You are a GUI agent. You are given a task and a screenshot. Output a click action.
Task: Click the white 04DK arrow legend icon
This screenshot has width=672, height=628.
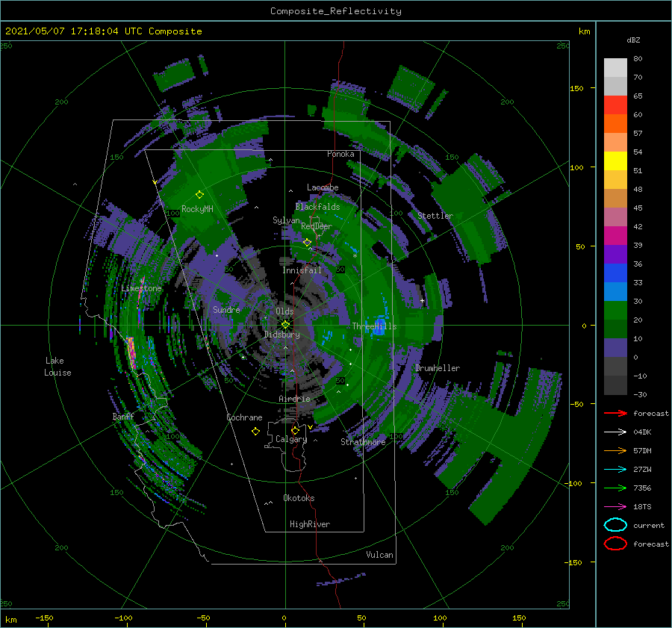615,432
